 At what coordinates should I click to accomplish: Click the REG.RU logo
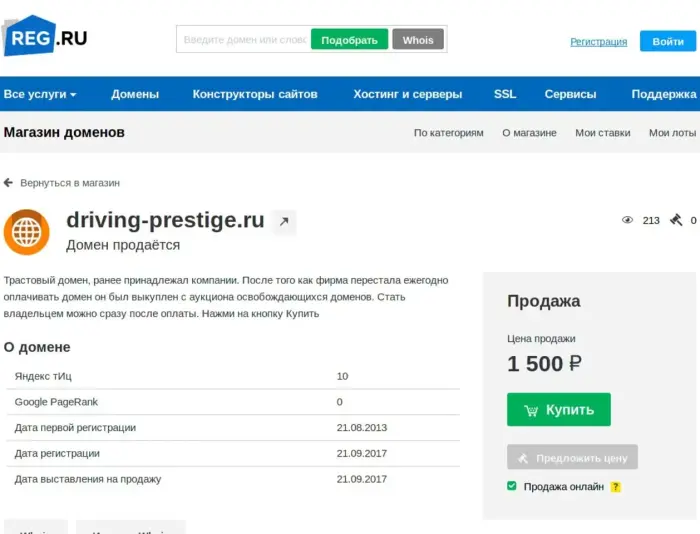click(46, 37)
